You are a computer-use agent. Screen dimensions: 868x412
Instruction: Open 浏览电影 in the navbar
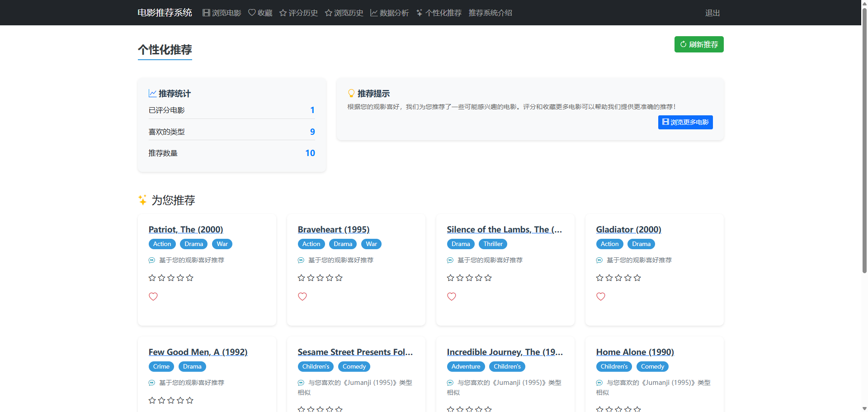tap(222, 13)
